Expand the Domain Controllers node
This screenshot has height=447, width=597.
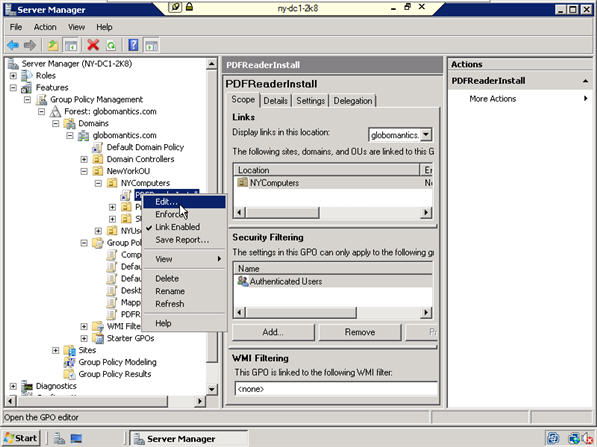click(x=84, y=159)
